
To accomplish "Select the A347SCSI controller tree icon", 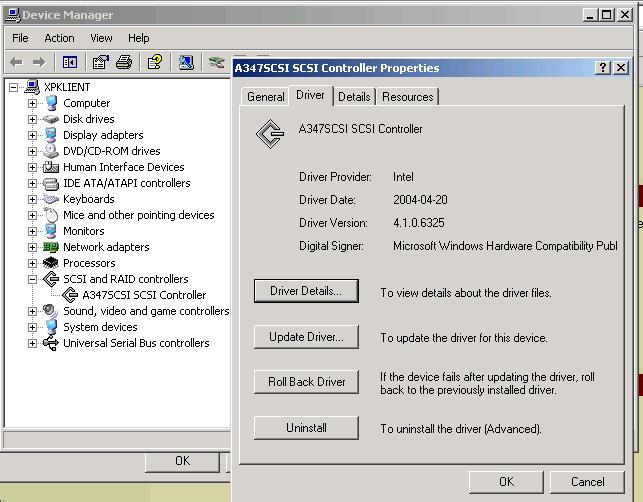I will (70, 295).
